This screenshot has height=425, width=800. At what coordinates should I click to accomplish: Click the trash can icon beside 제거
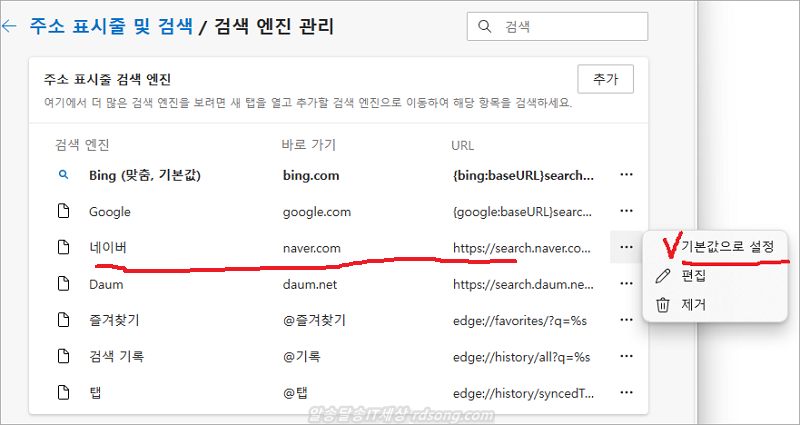(662, 304)
